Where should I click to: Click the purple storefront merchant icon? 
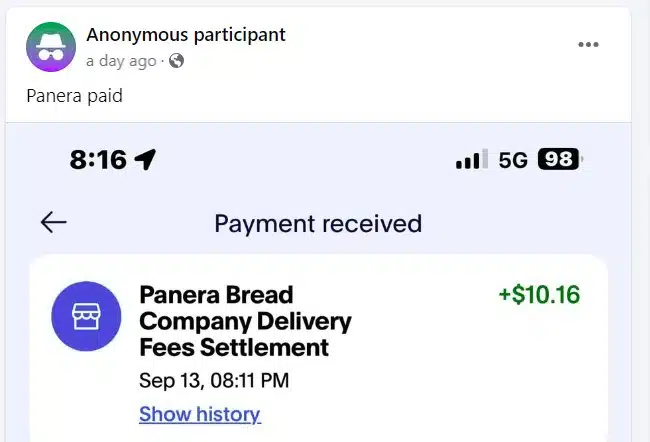pyautogui.click(x=86, y=316)
